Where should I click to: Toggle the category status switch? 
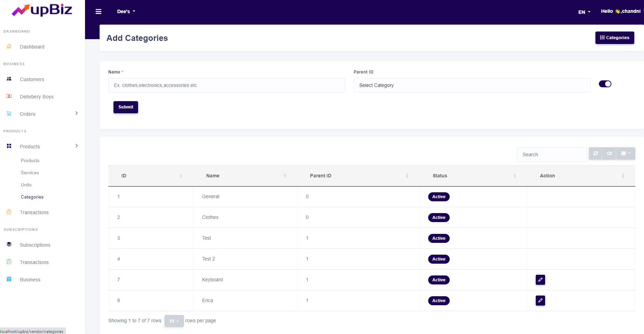(605, 84)
